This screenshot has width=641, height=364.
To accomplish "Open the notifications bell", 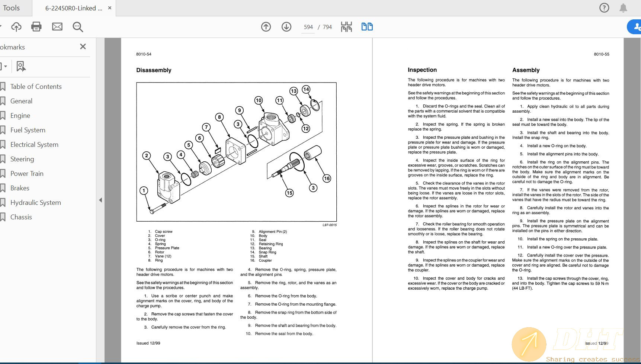I will 623,8.
